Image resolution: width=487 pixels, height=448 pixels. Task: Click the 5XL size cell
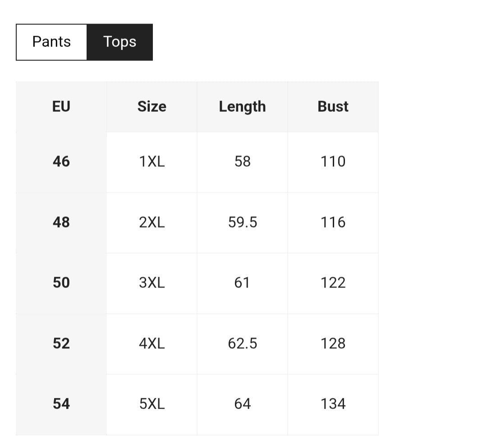152,404
